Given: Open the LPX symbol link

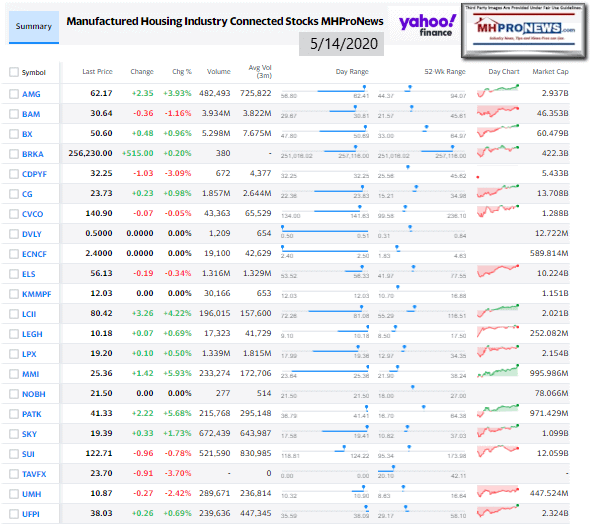Looking at the screenshot, I should (x=29, y=354).
